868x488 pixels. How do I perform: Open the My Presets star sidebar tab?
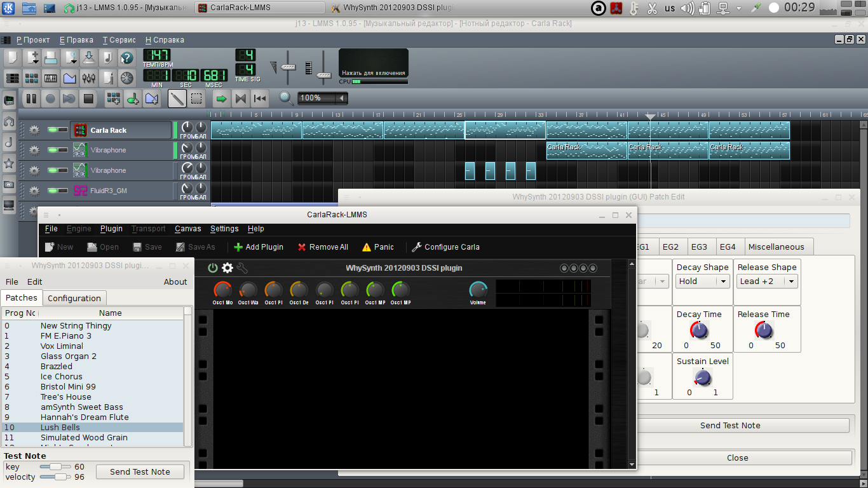pos(9,163)
